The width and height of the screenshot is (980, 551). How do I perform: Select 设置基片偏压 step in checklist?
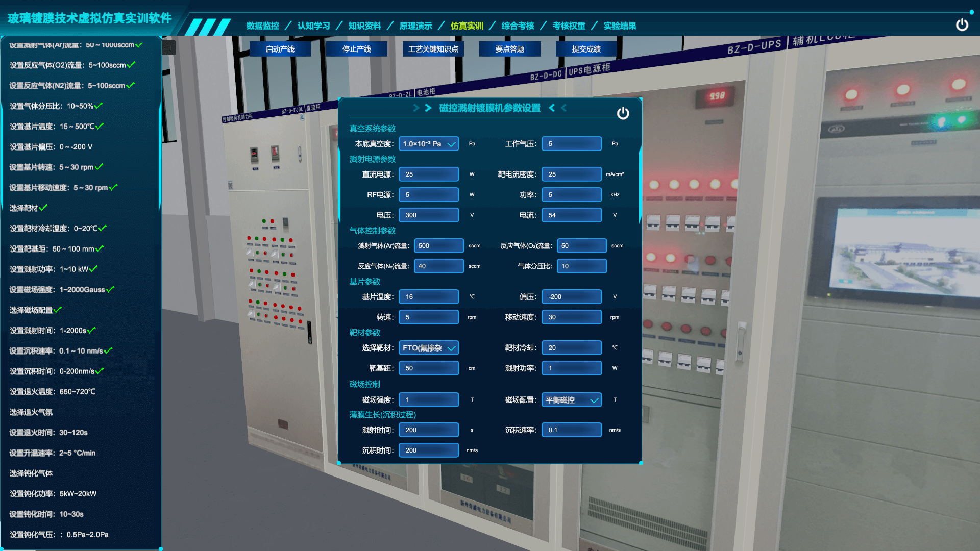(51, 147)
